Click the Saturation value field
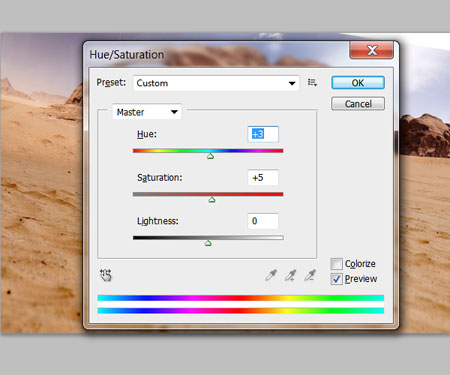The image size is (450, 375). [263, 178]
